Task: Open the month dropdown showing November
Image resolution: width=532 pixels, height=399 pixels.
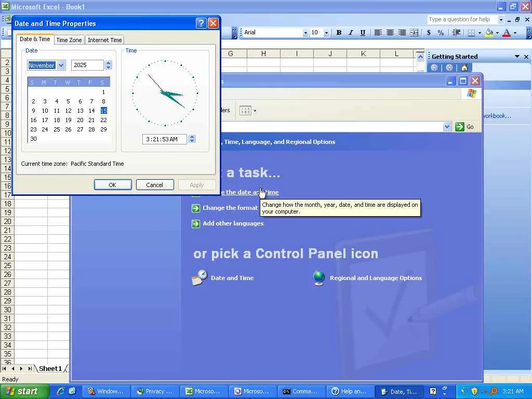Action: [x=61, y=65]
